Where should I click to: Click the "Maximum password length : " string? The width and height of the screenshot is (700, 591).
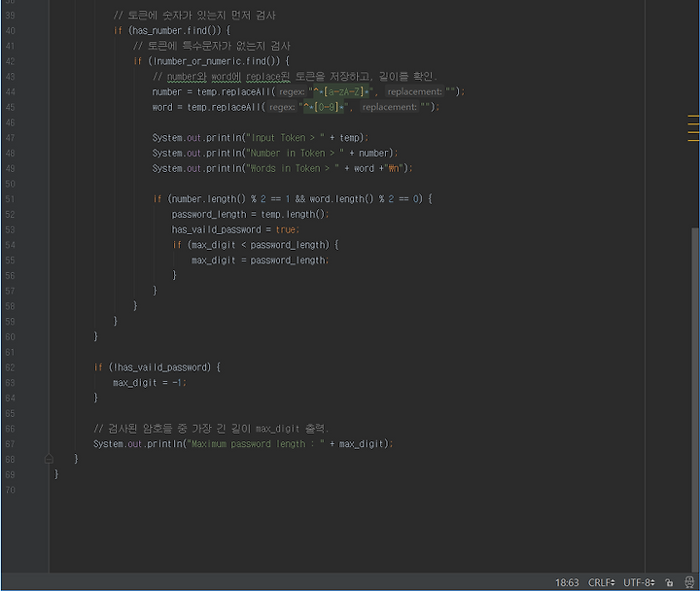pos(256,444)
